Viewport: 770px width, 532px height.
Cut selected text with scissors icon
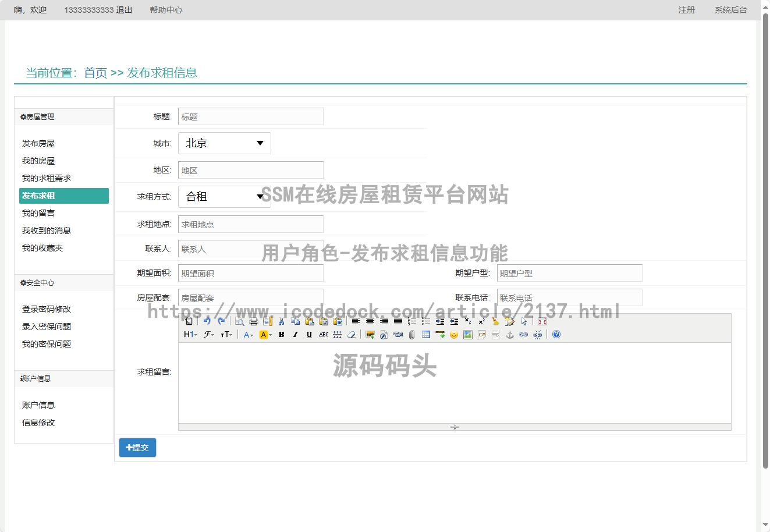pos(281,321)
